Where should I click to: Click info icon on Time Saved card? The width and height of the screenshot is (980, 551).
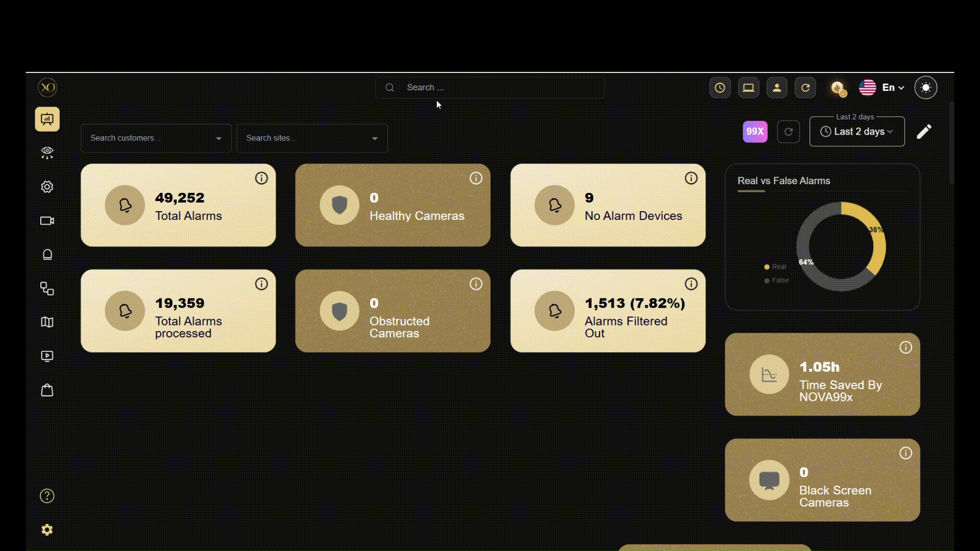pyautogui.click(x=906, y=347)
